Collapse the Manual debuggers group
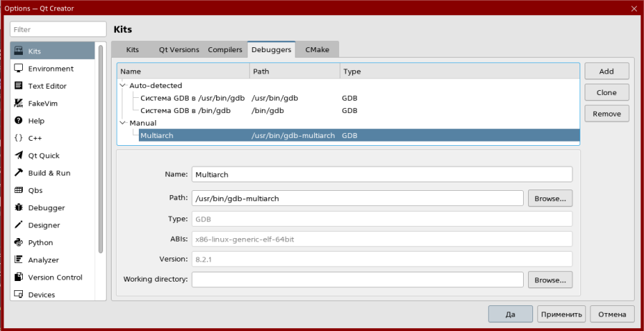The height and width of the screenshot is (331, 644). tap(122, 123)
